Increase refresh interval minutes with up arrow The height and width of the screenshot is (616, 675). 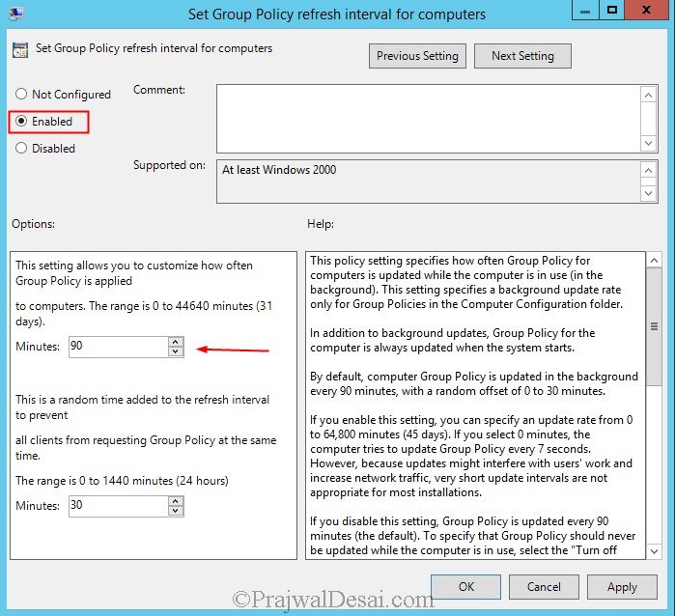coord(176,342)
